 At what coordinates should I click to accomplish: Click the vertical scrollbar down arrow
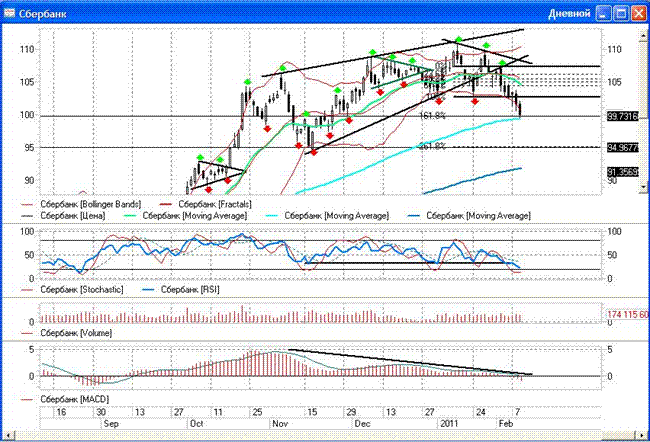tap(643, 187)
